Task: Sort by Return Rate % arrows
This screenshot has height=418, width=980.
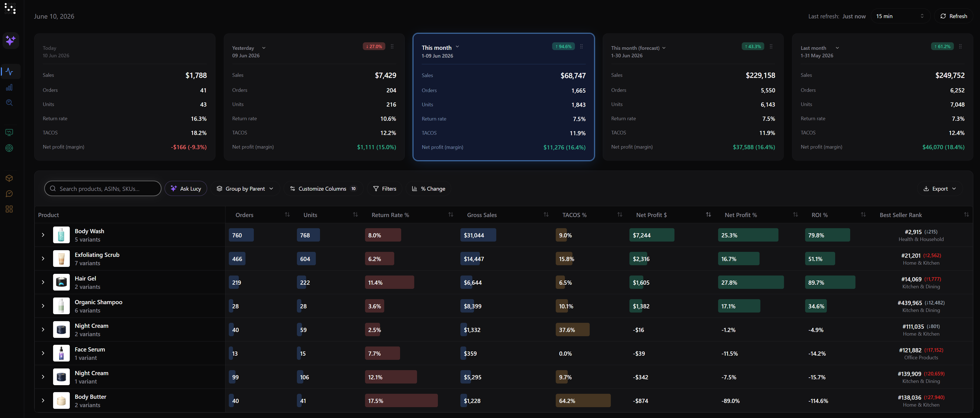Action: 451,215
